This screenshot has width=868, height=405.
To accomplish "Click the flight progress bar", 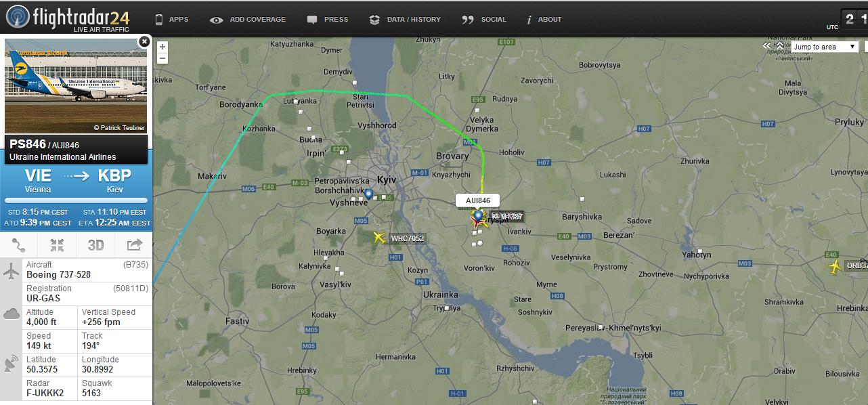I will [x=76, y=200].
